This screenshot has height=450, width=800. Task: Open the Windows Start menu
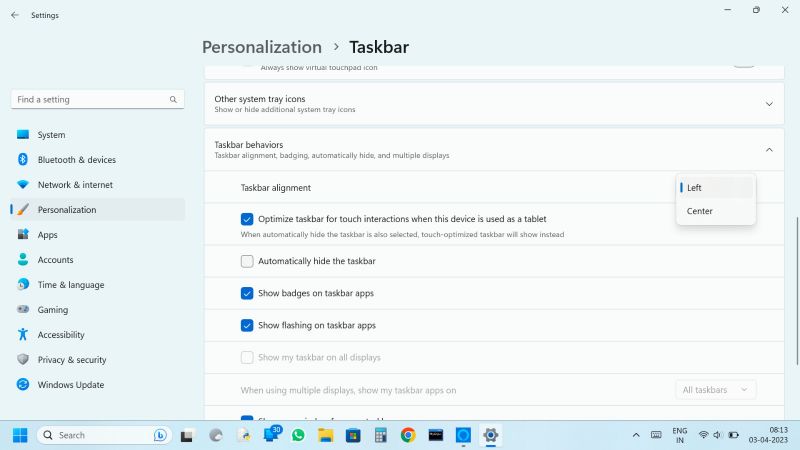coord(20,435)
